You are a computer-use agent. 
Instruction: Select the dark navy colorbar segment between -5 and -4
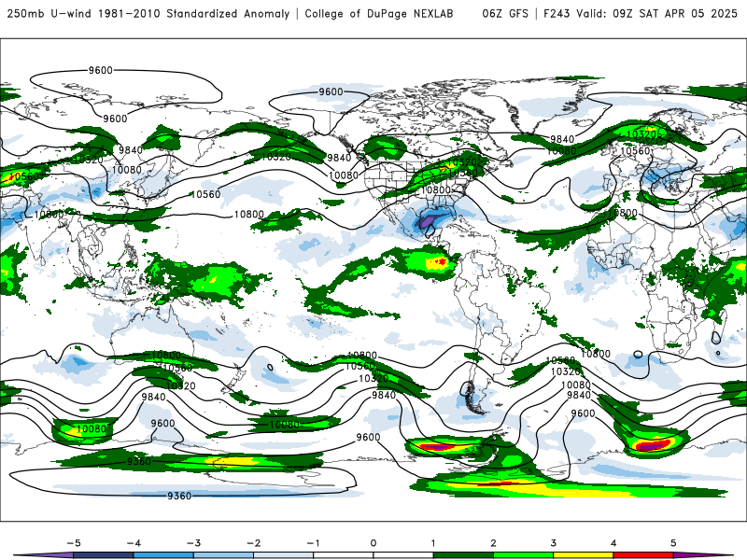(104, 555)
